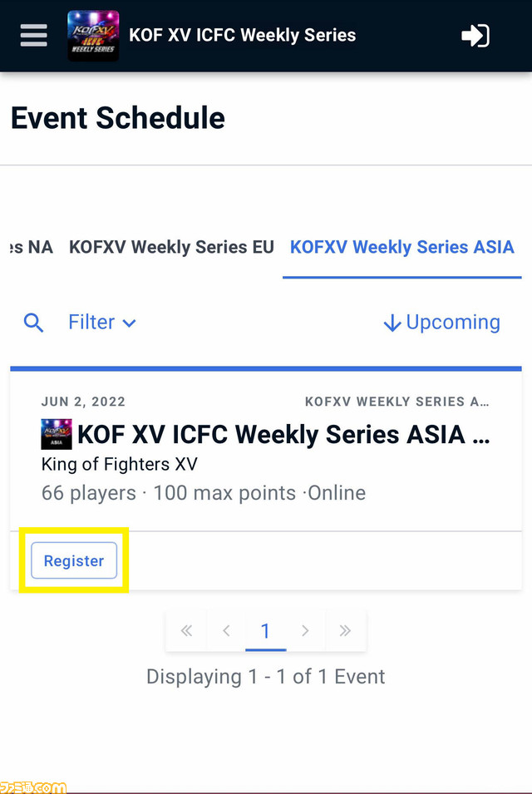Viewport: 532px width, 794px height.
Task: Activate the search magnifier icon
Action: pyautogui.click(x=33, y=322)
